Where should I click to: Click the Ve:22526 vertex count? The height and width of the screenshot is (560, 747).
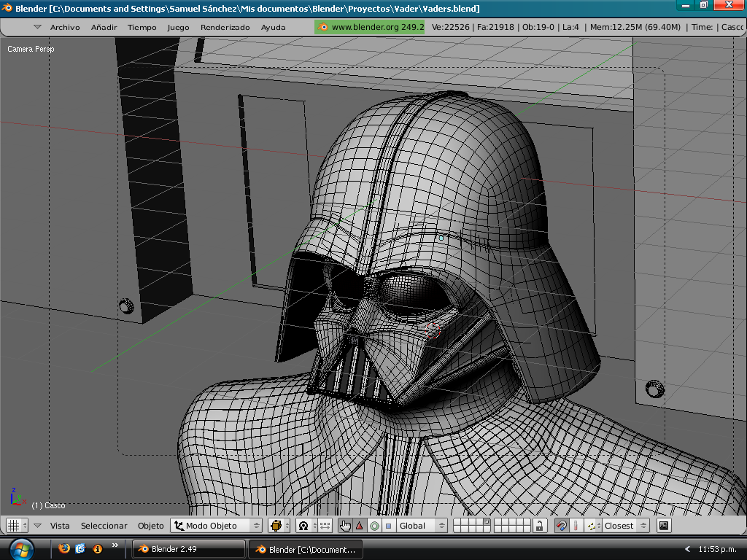(450, 27)
